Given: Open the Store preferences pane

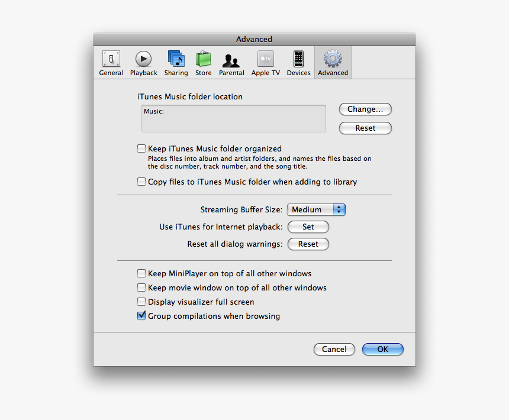Looking at the screenshot, I should (204, 63).
